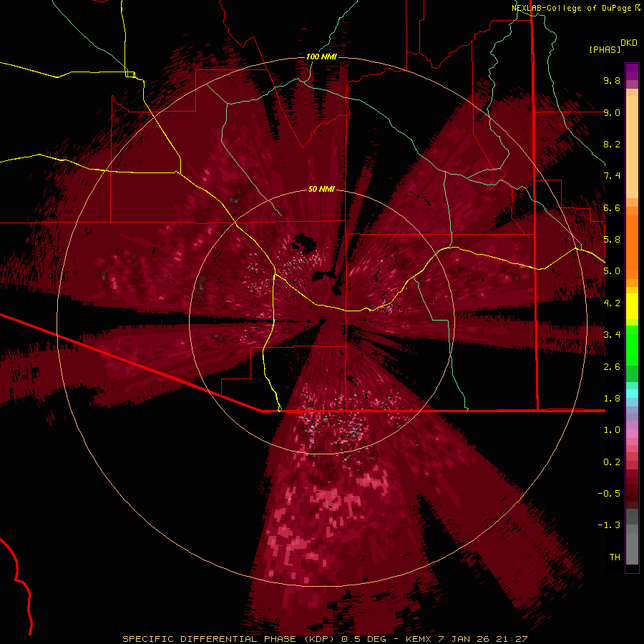The width and height of the screenshot is (644, 644).
Task: Click the 7 JAN 26 date in the footer
Action: [464, 639]
